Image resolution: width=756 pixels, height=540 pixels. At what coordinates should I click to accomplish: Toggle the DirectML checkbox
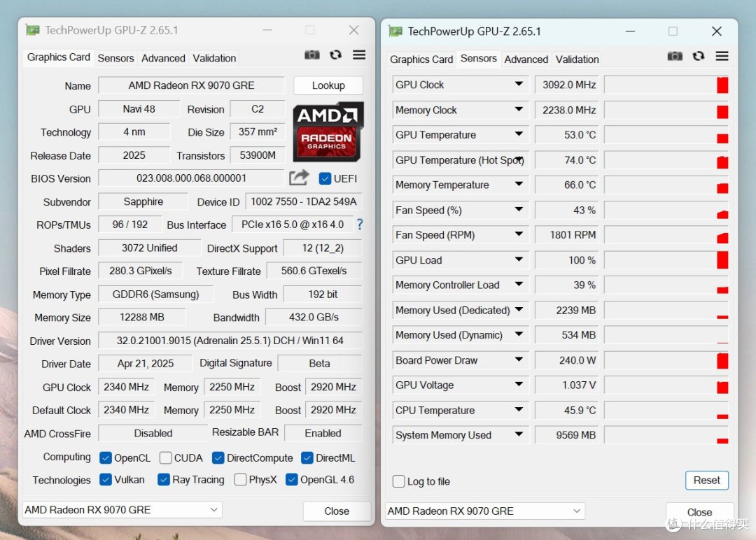tap(307, 457)
